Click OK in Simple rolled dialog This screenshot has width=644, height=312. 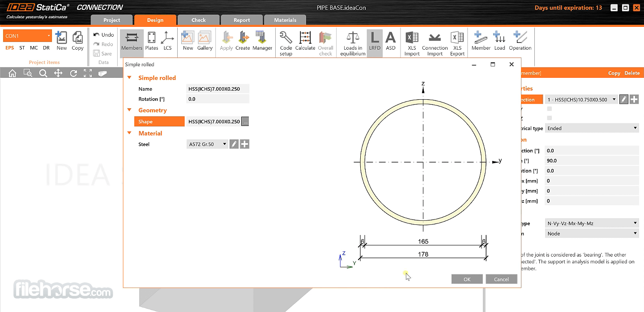click(x=467, y=279)
